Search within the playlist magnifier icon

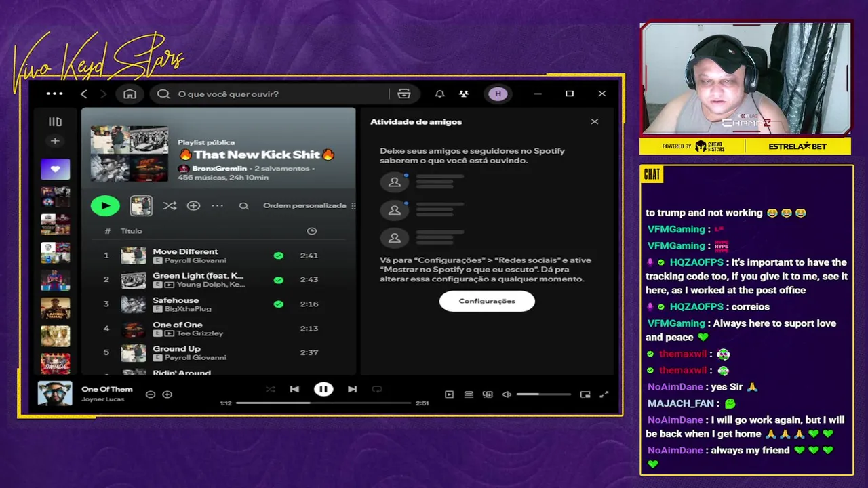click(243, 206)
